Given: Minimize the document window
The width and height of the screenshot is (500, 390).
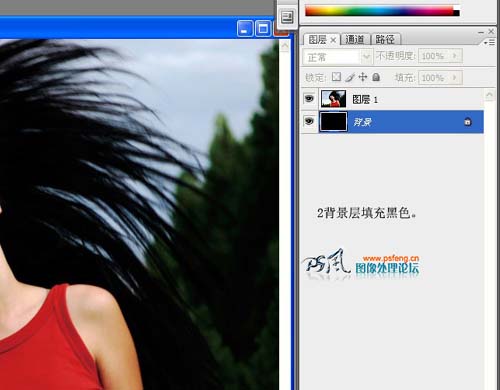Looking at the screenshot, I should tap(245, 29).
